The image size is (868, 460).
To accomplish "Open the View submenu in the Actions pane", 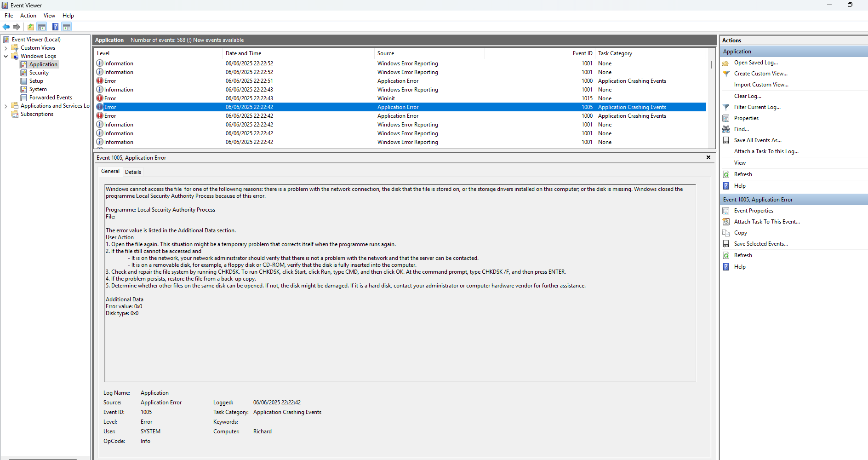I will click(x=740, y=163).
